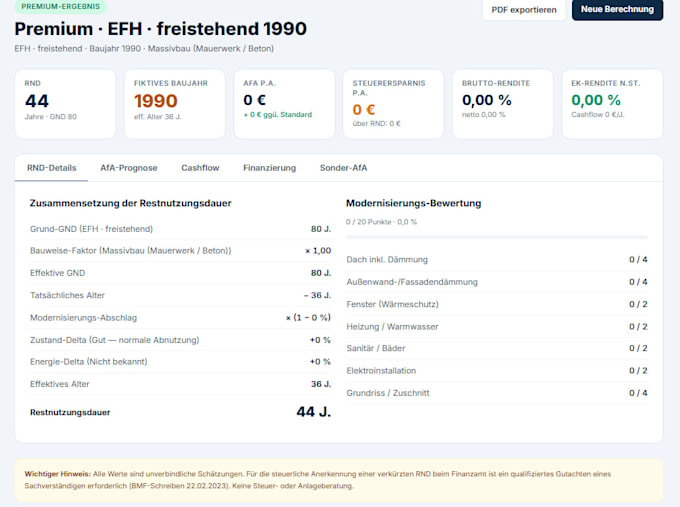
Task: Show the Sonder-AfA tab
Action: (x=343, y=168)
